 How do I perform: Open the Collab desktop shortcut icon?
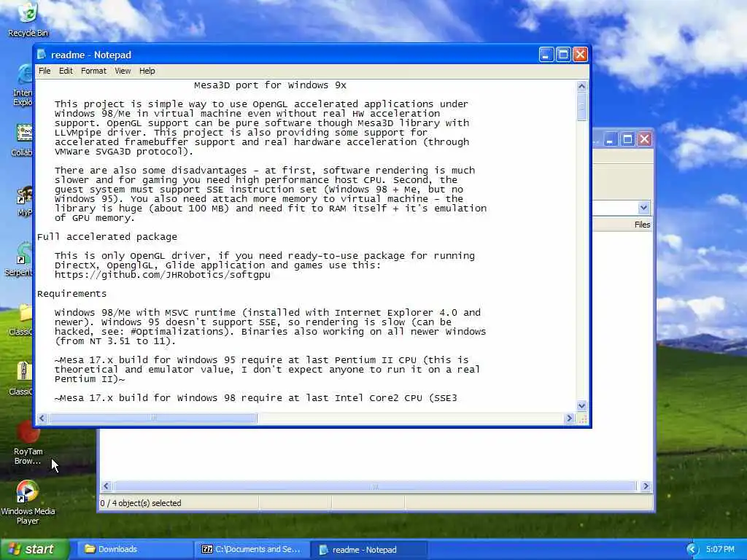pos(23,140)
